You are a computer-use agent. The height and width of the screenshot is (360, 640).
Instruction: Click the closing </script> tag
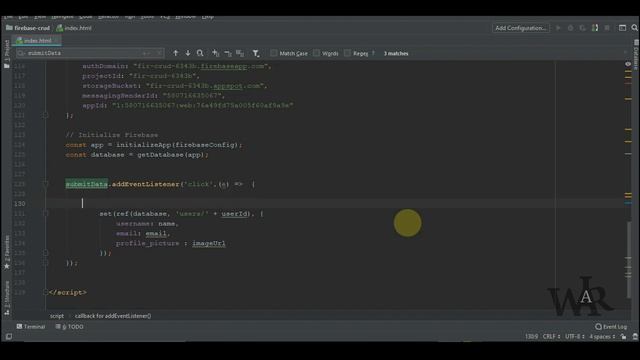(x=68, y=293)
